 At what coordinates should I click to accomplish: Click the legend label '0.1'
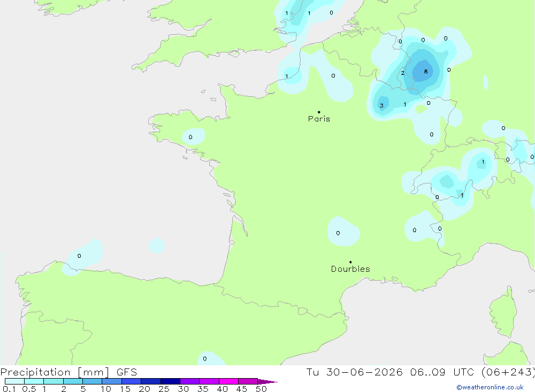pyautogui.click(x=9, y=389)
